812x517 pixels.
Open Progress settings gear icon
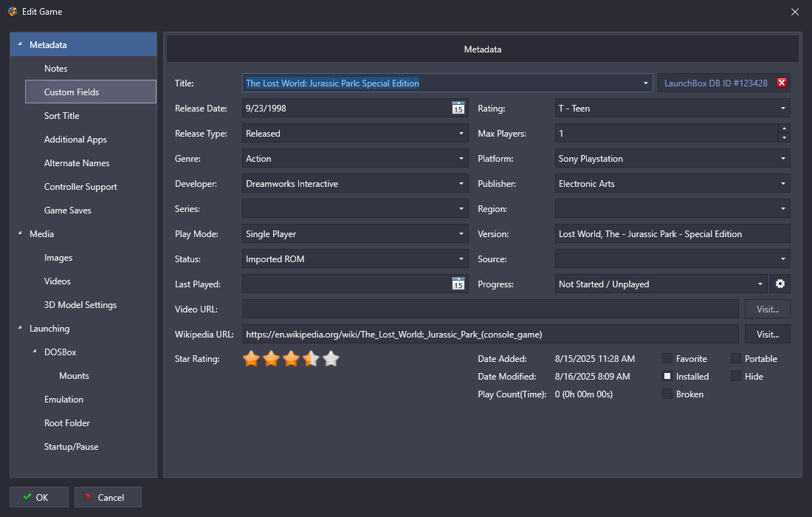click(x=780, y=284)
